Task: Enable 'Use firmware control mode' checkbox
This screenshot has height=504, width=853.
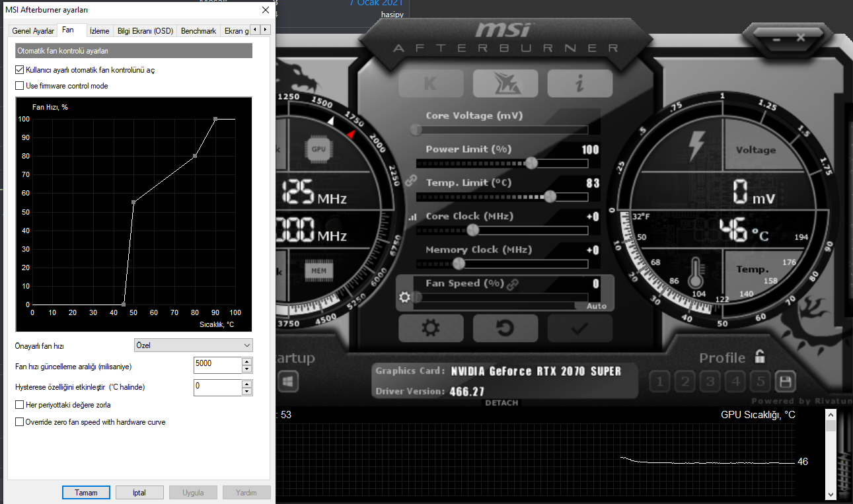Action: [19, 86]
